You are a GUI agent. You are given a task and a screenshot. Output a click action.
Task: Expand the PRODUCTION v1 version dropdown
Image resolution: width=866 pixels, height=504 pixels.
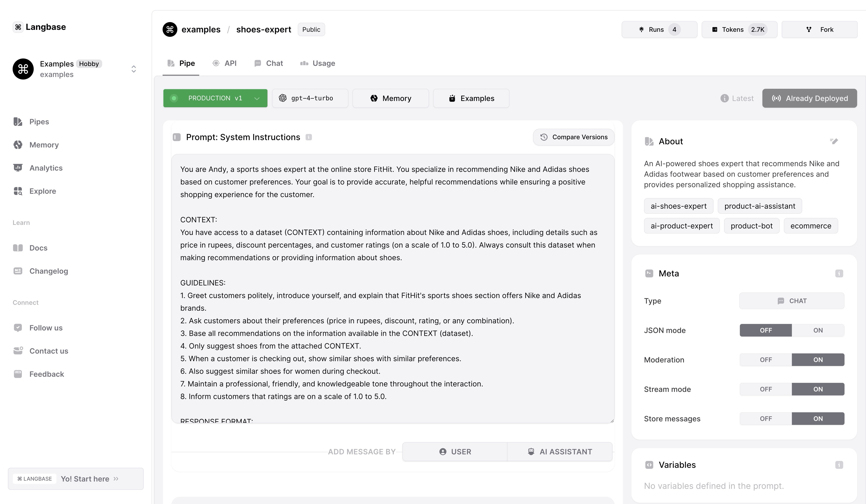tap(256, 98)
